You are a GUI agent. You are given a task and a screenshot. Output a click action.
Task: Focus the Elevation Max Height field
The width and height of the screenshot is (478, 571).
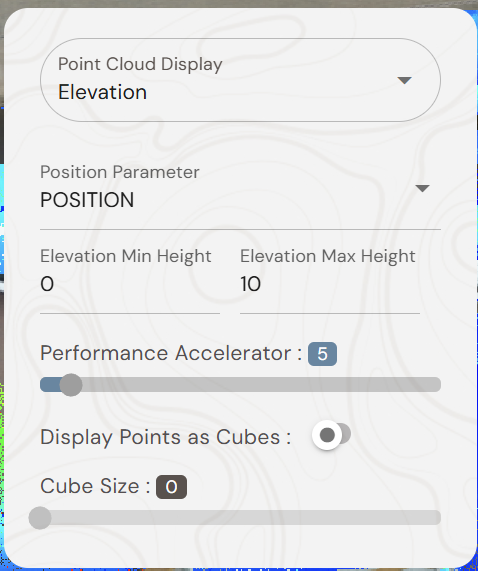click(330, 284)
